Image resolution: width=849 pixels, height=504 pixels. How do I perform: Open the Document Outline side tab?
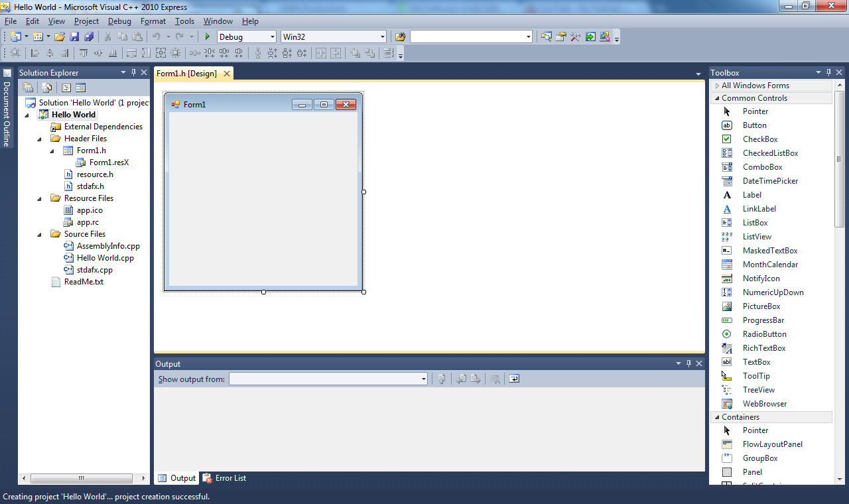pos(7,107)
